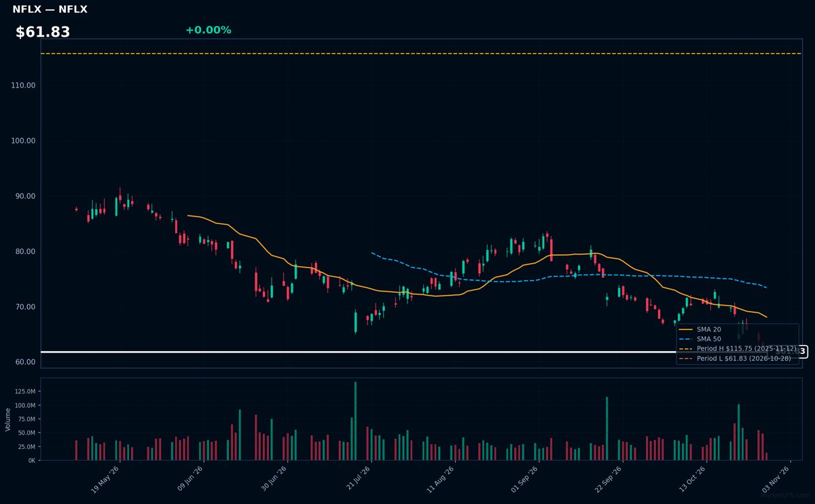Click the 100.00 price axis label

(23, 141)
